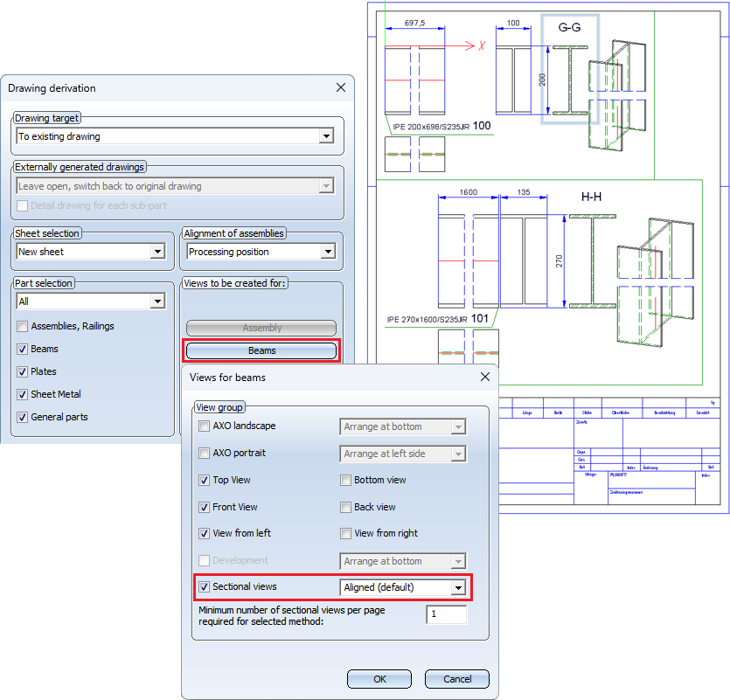Uncheck the General parts checkbox
The height and width of the screenshot is (700, 730).
[x=23, y=418]
